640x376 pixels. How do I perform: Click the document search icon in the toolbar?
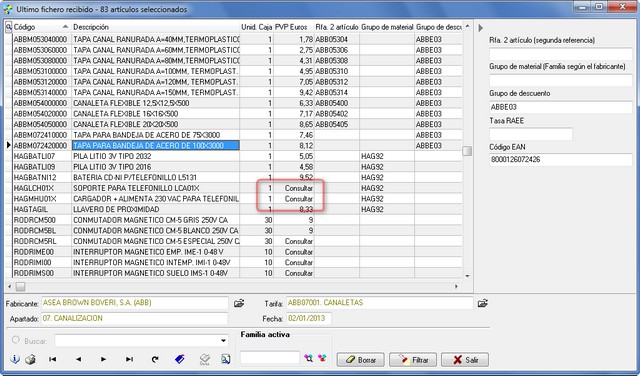[225, 359]
